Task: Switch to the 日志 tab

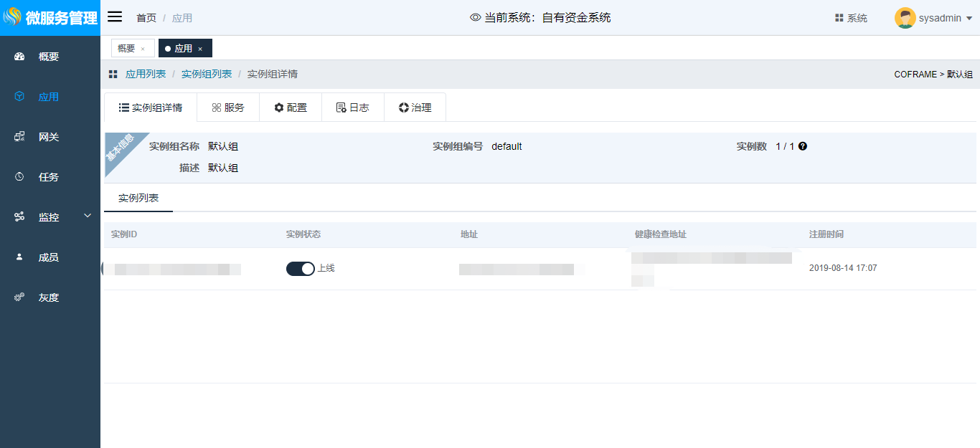Action: (352, 108)
